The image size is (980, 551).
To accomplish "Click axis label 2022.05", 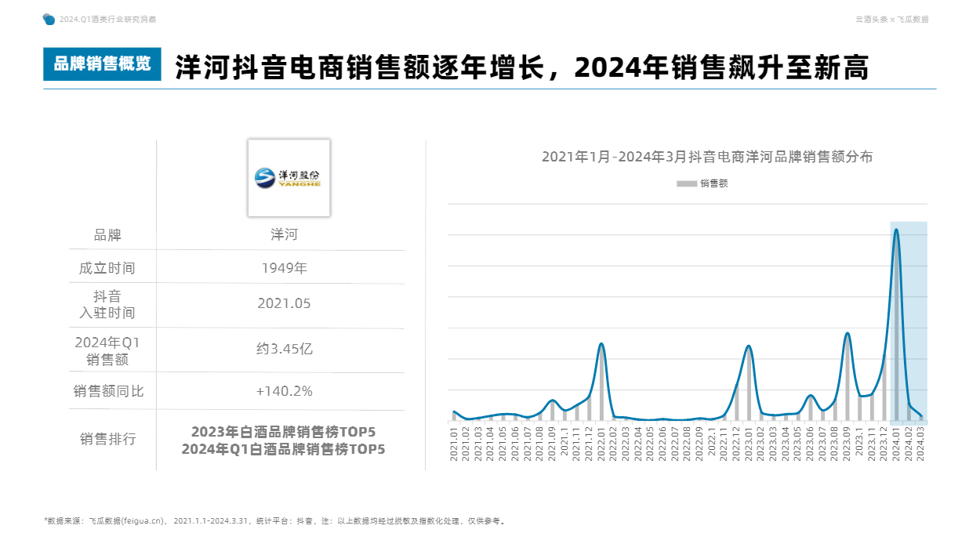I will tap(651, 444).
